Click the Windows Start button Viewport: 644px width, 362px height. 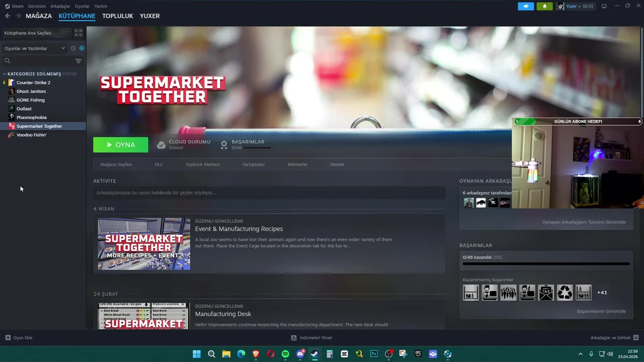pos(197,354)
